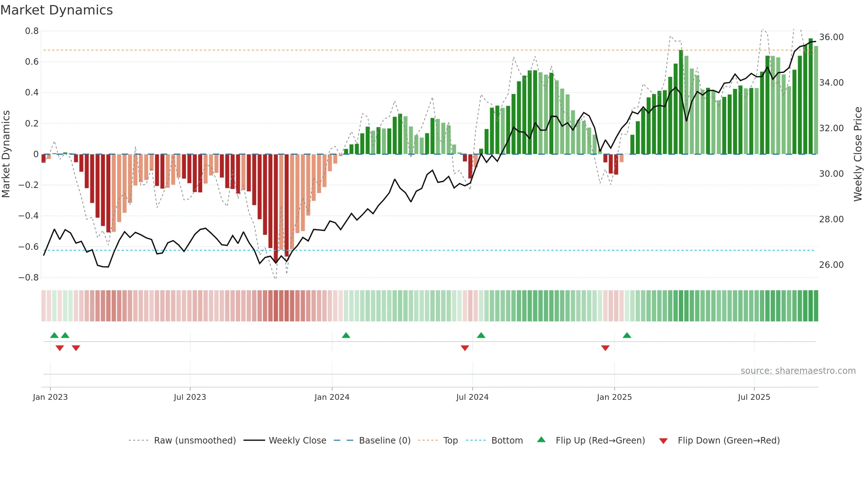Toggle the Top legend entry
Screen dimensions: 868x488
[x=438, y=440]
